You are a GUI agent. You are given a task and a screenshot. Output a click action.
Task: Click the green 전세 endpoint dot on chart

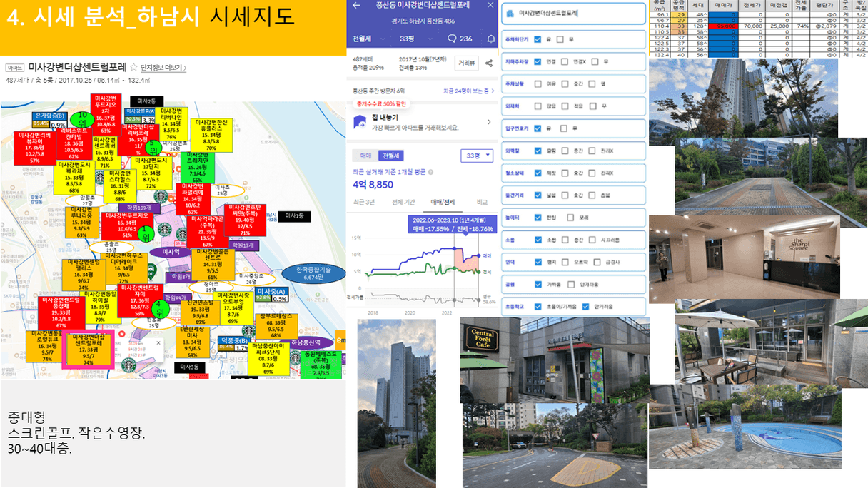pos(478,271)
